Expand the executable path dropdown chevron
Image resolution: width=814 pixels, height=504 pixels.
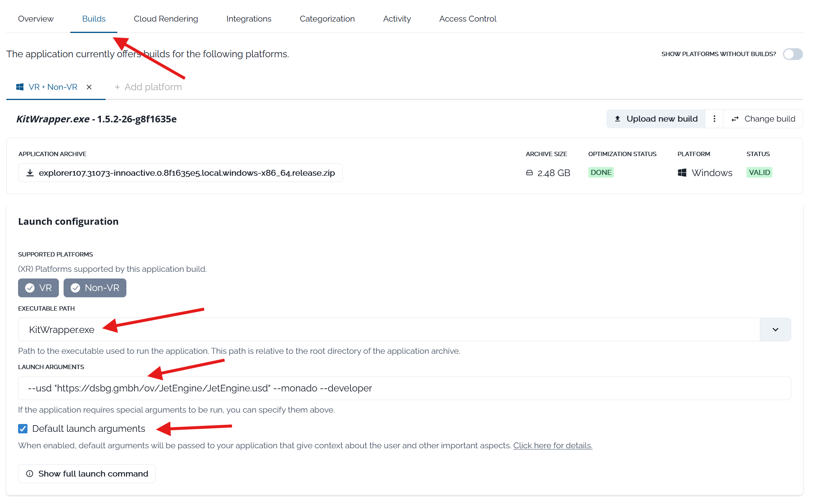(775, 329)
